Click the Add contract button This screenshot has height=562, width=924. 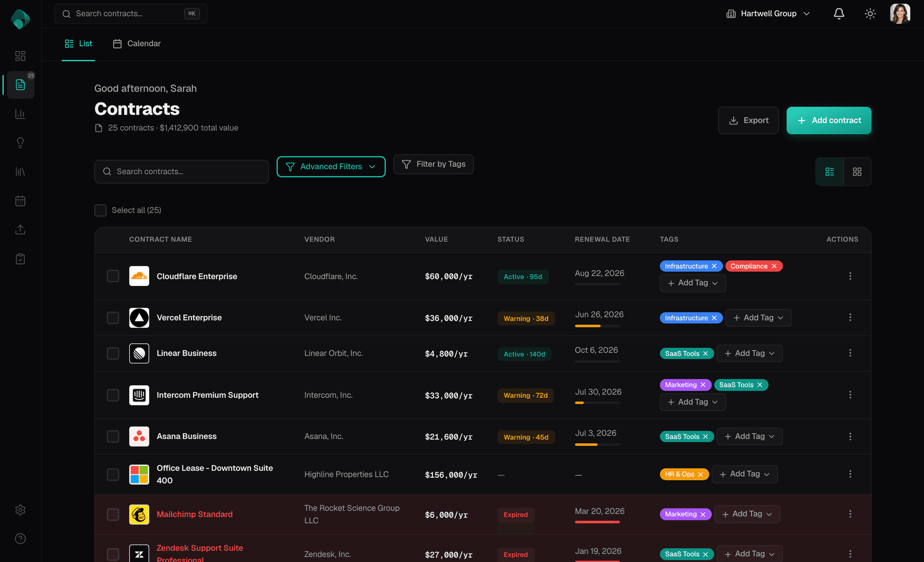coord(829,121)
